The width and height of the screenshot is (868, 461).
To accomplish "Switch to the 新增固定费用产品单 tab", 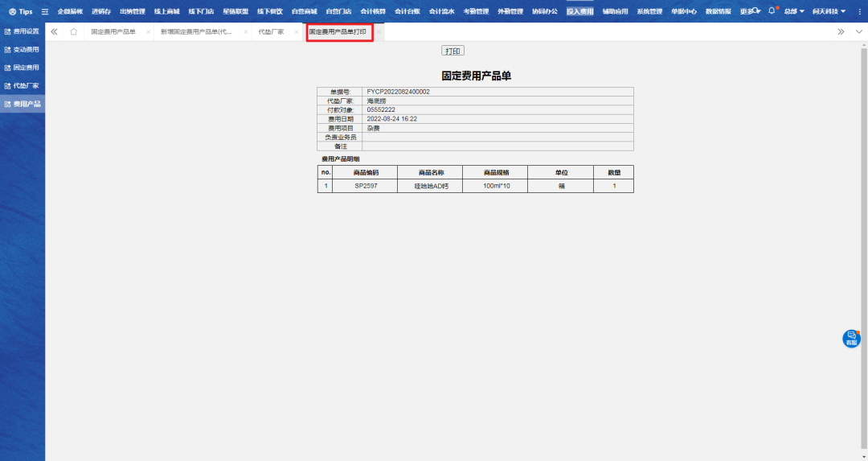I will click(x=197, y=31).
